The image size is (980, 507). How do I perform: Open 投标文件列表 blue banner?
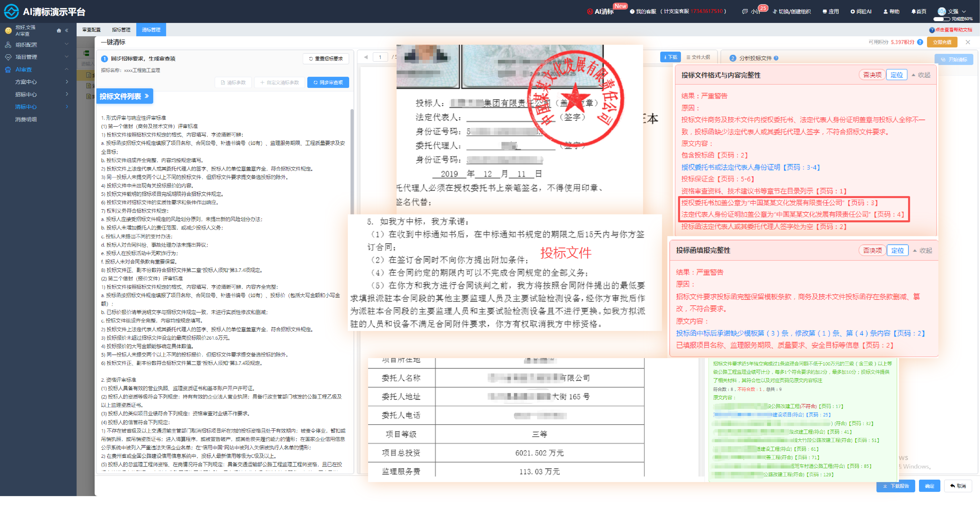click(x=124, y=97)
